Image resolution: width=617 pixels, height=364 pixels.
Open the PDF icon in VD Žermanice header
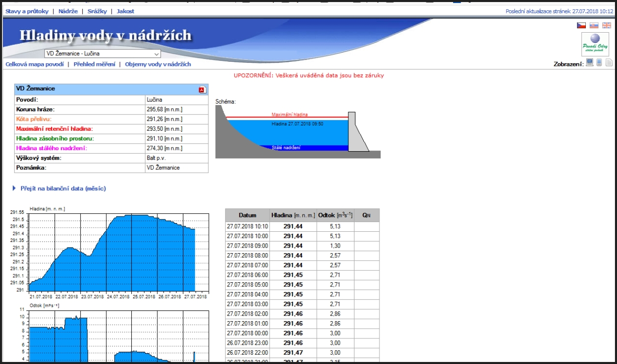pyautogui.click(x=202, y=90)
